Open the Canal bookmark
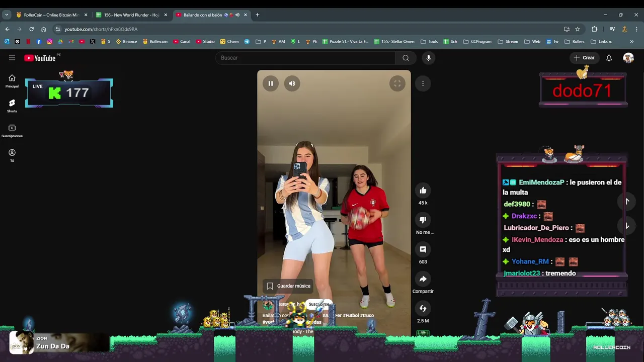This screenshot has width=644, height=362. click(182, 41)
